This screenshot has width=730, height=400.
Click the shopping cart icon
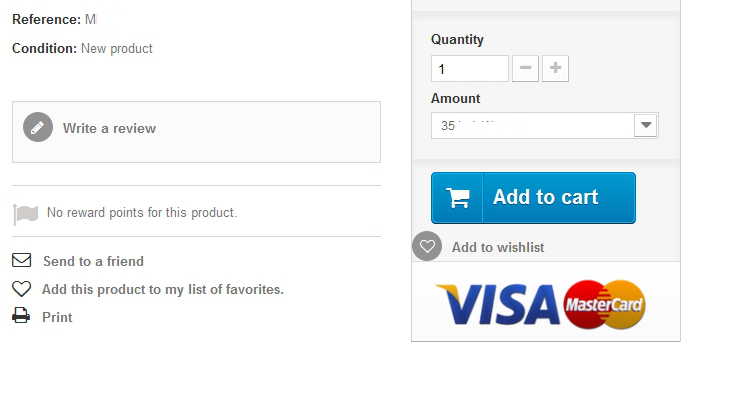click(458, 198)
